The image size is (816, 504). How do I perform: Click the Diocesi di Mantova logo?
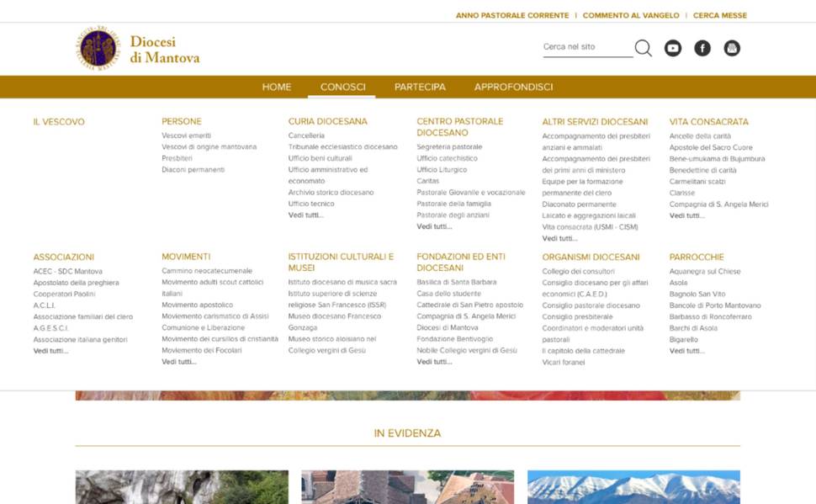pyautogui.click(x=138, y=48)
